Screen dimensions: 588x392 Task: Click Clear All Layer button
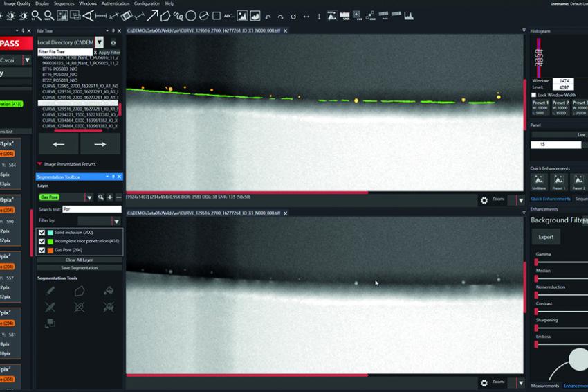coord(79,260)
